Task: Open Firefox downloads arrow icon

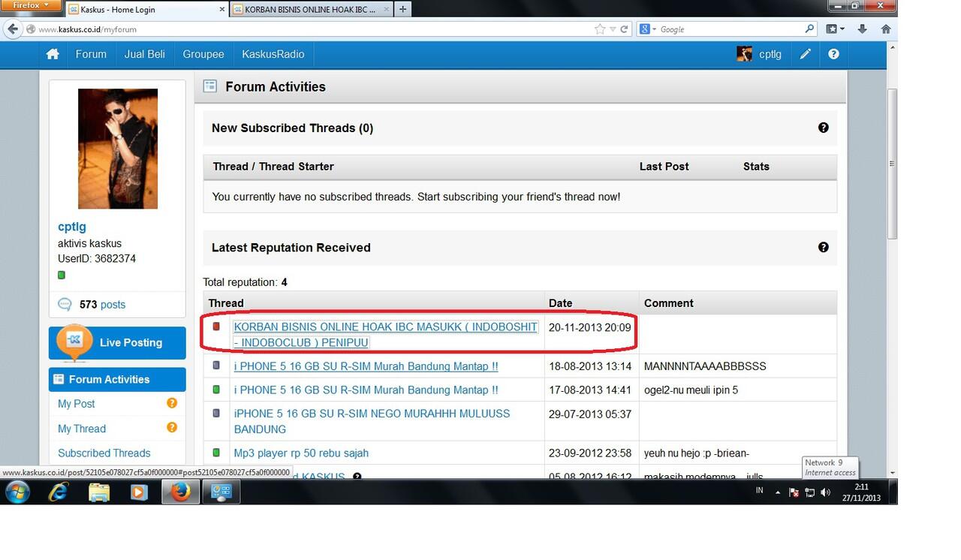Action: click(862, 29)
